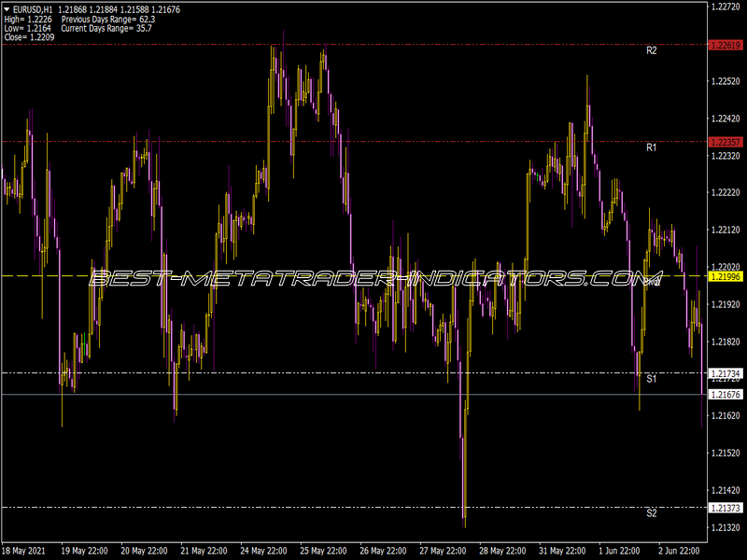This screenshot has width=747, height=560.
Task: Click the 1.21320 price scale label
Action: pos(726,527)
